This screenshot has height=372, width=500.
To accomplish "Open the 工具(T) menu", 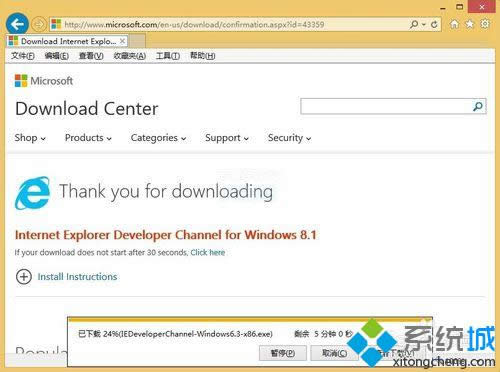I will 168,56.
